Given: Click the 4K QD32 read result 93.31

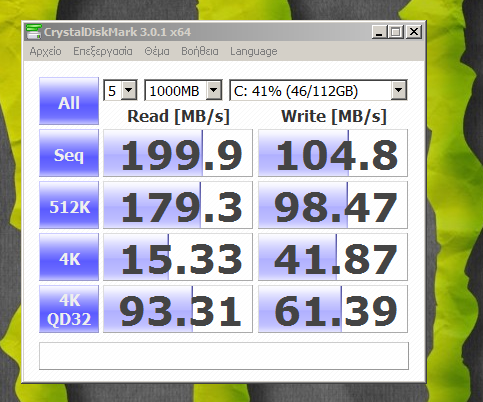Looking at the screenshot, I should coord(178,309).
